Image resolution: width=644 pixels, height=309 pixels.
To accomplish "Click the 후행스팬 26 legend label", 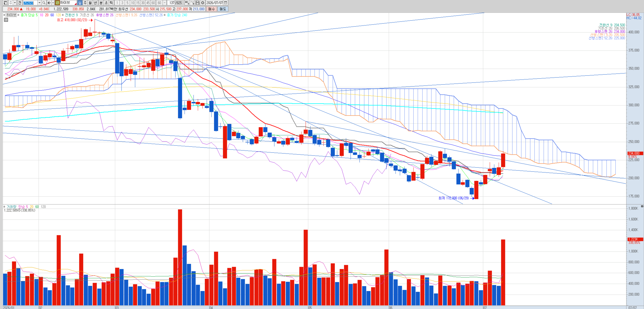I will 105,15.
